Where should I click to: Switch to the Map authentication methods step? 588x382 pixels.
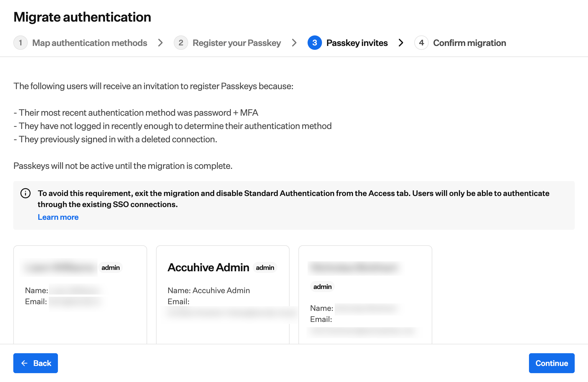(89, 43)
